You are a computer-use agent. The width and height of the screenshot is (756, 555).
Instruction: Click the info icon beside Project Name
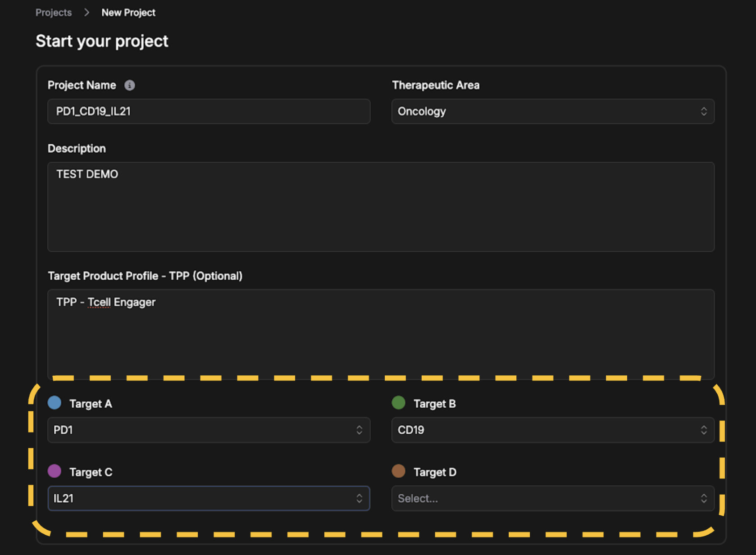pyautogui.click(x=130, y=85)
